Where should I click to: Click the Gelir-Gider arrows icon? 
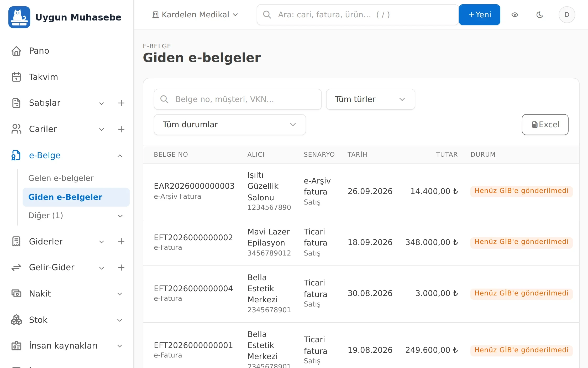16,268
